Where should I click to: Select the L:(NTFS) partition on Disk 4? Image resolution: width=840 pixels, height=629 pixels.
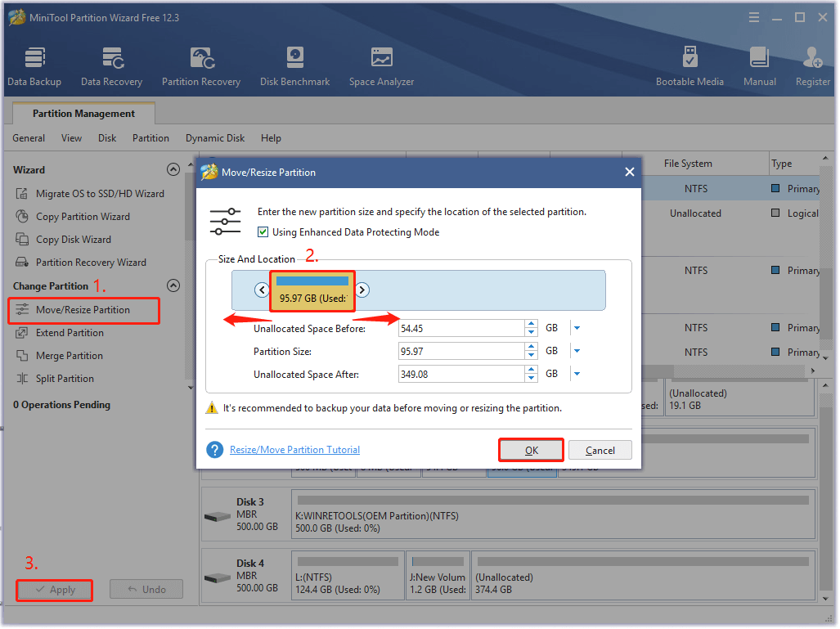point(348,575)
